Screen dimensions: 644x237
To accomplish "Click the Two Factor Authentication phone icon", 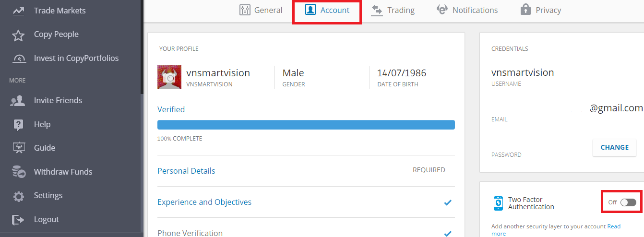I will [498, 203].
